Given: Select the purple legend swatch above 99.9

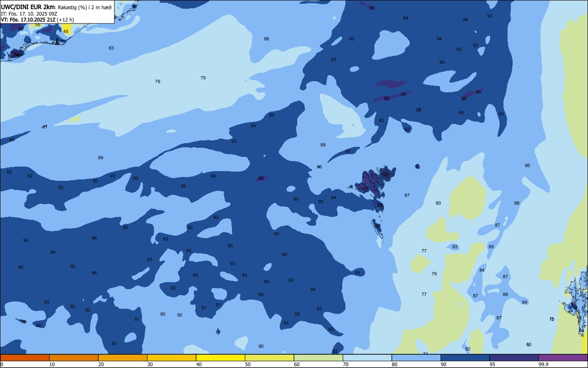Looking at the screenshot, I should click(x=563, y=357).
